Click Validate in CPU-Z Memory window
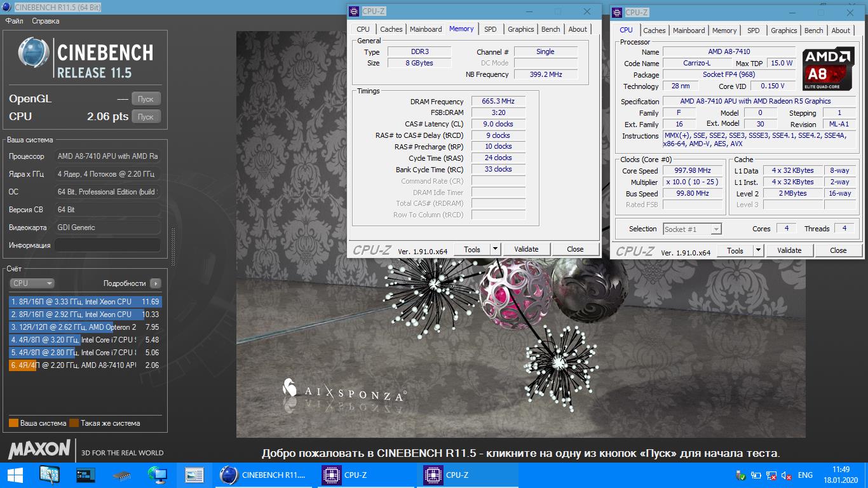 526,250
